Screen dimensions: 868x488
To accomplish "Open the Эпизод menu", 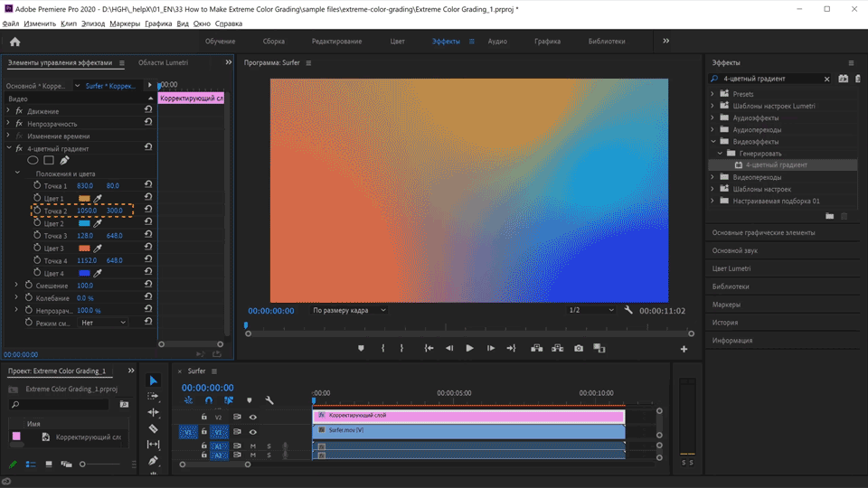I will coord(92,23).
